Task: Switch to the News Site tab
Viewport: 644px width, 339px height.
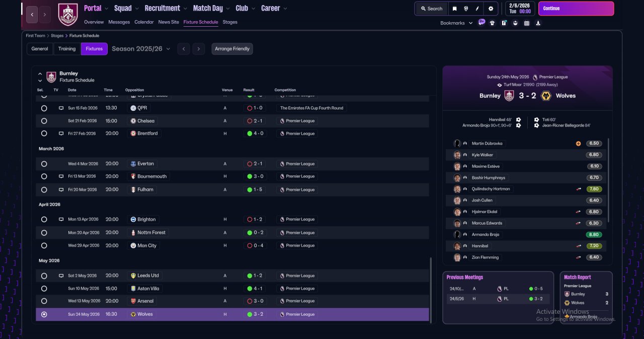Action: click(x=169, y=22)
